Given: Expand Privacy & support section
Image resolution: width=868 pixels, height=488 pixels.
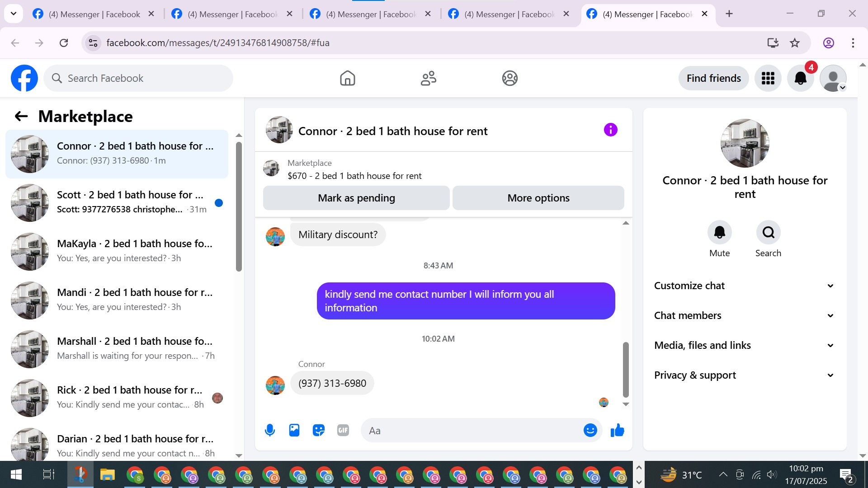Looking at the screenshot, I should pyautogui.click(x=745, y=375).
